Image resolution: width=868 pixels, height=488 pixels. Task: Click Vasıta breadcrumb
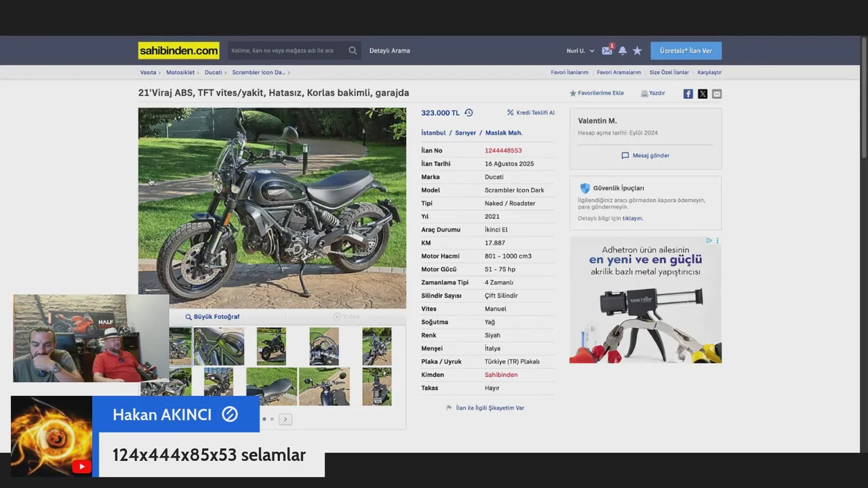(148, 73)
